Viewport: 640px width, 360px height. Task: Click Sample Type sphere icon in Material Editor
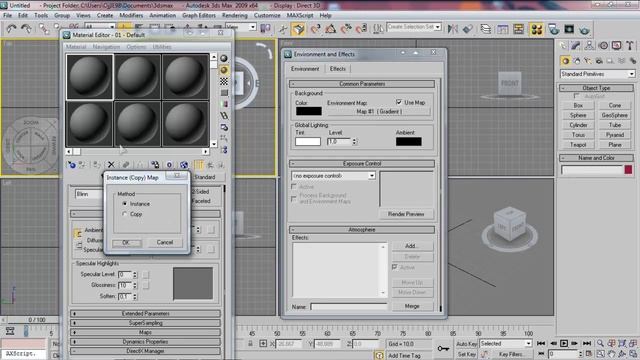224,58
